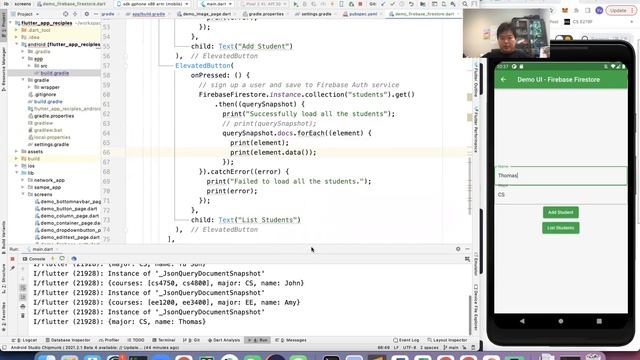The height and width of the screenshot is (360, 640).
Task: Click the Name field containing Thomas in the emulator
Action: tap(560, 175)
